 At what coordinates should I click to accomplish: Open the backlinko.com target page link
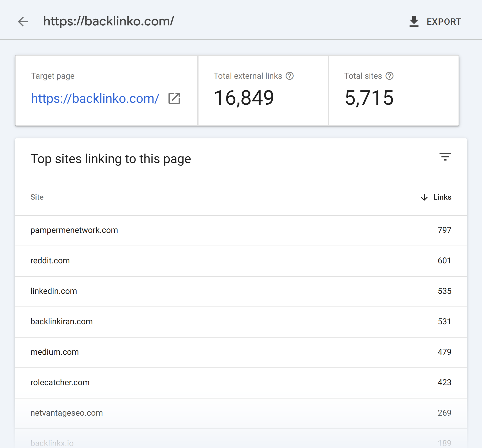click(x=95, y=98)
